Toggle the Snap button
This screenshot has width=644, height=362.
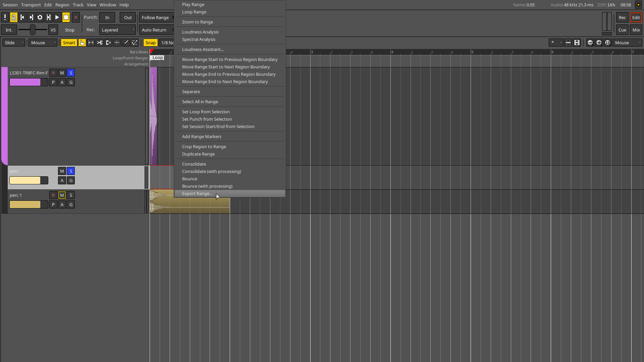pos(150,43)
